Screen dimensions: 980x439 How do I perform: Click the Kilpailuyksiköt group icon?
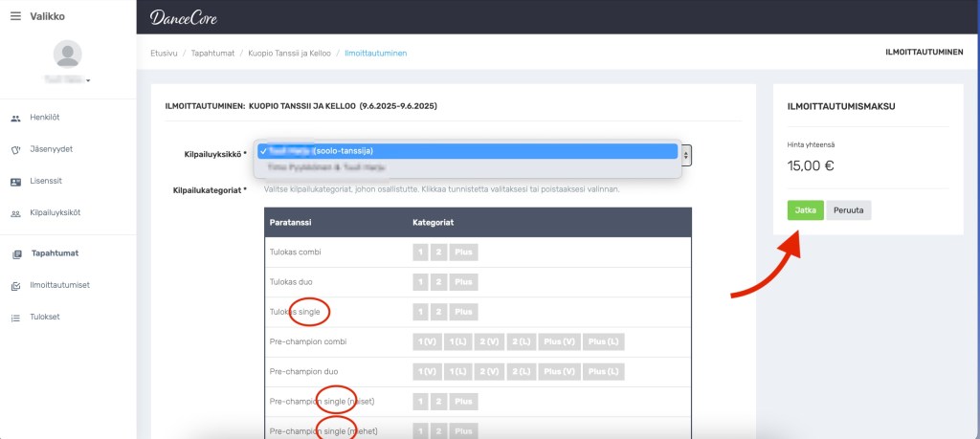[x=15, y=213]
